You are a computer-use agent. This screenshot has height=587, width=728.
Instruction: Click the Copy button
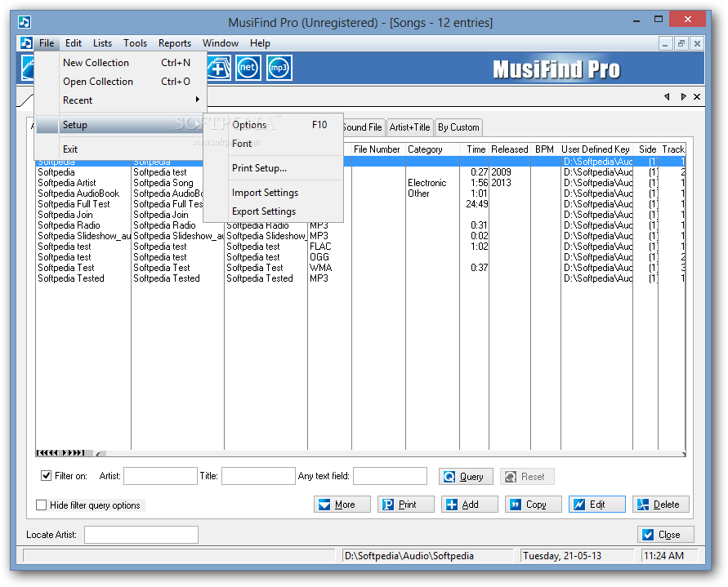[534, 505]
